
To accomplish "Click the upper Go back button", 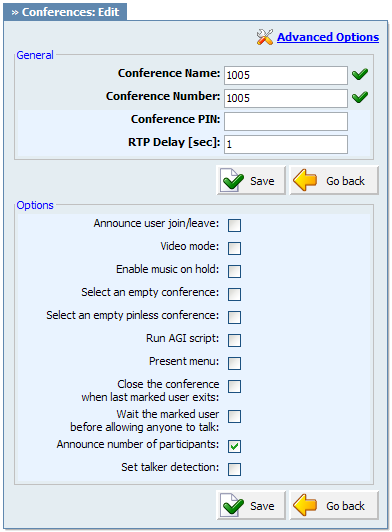I will tap(334, 180).
